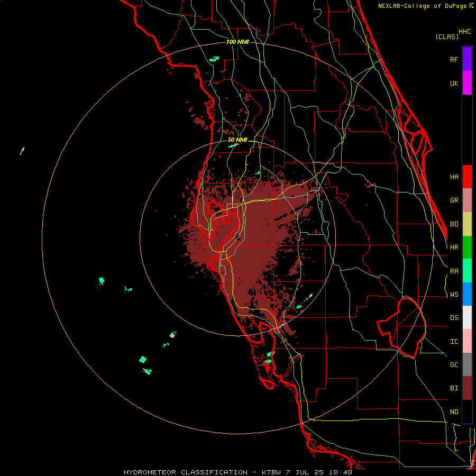Click the UK legend label
Screen dimensions: 476x476
(454, 83)
